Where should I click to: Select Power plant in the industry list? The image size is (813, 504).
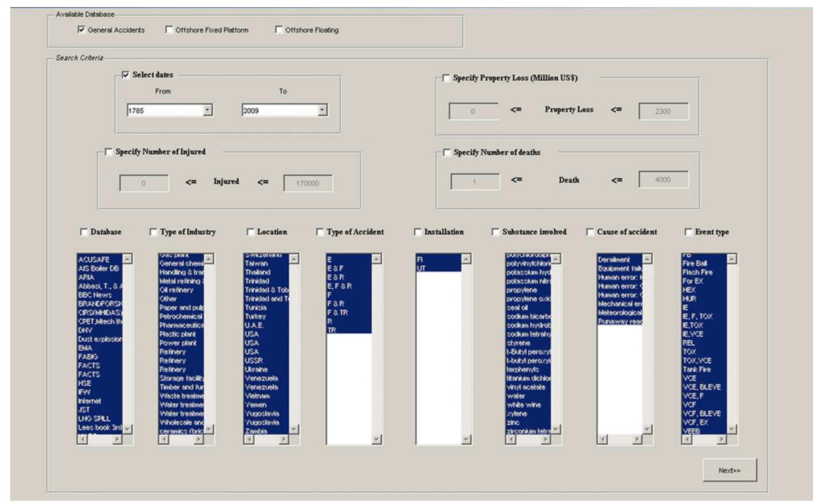[x=181, y=343]
